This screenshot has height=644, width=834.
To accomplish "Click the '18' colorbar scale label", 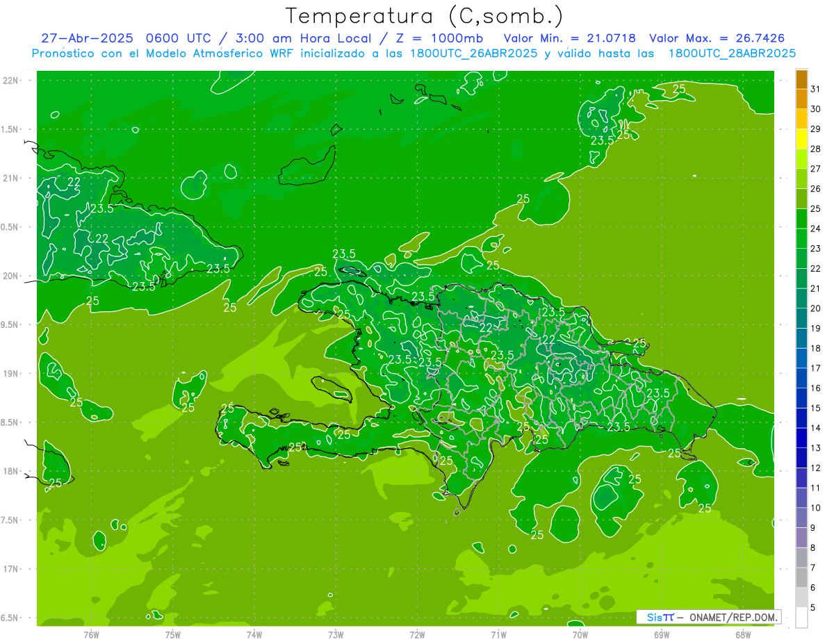I will [x=815, y=349].
